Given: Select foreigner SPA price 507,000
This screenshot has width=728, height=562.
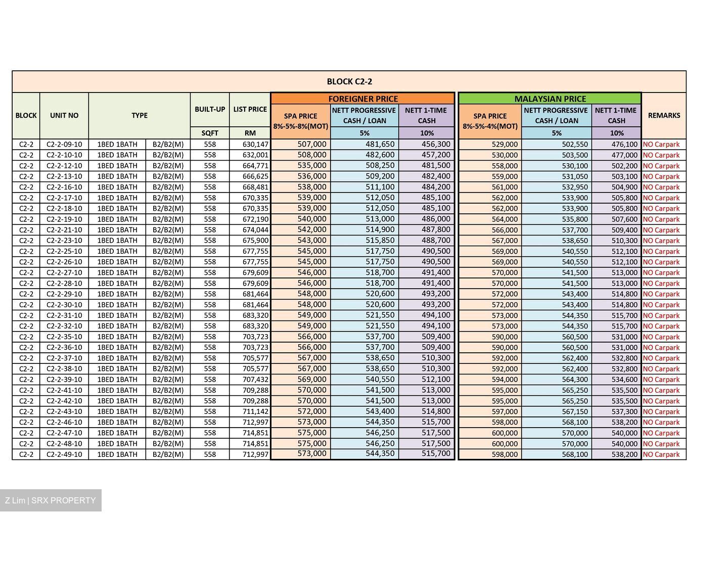Looking at the screenshot, I should [312, 144].
